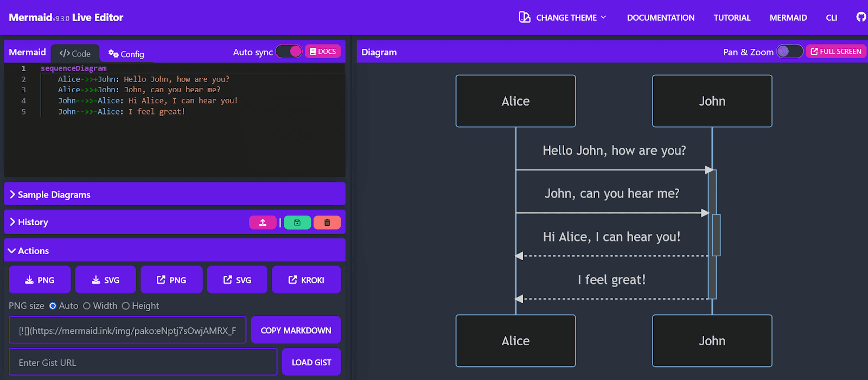This screenshot has height=380, width=868.
Task: Save diagram with the green save icon
Action: pyautogui.click(x=297, y=223)
